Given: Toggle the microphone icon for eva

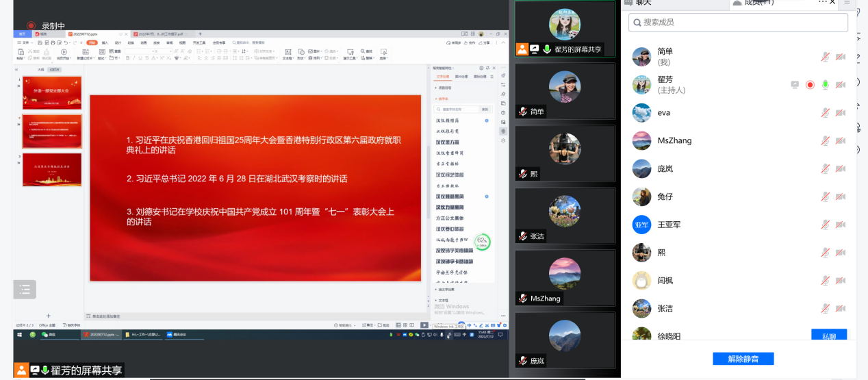Looking at the screenshot, I should (826, 113).
